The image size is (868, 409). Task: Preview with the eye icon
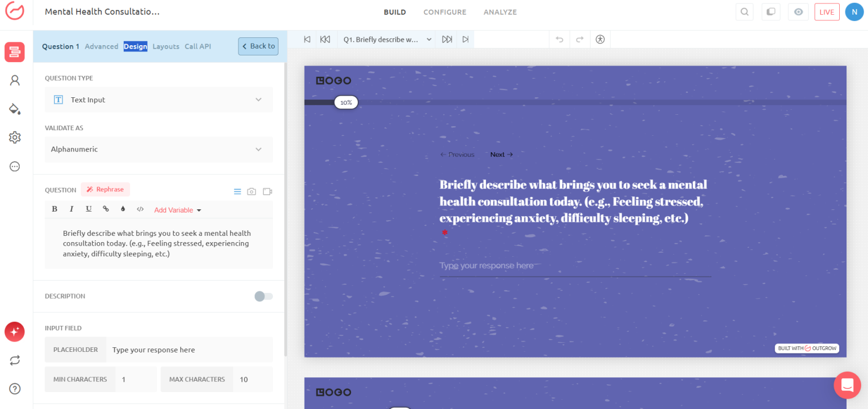(x=798, y=12)
